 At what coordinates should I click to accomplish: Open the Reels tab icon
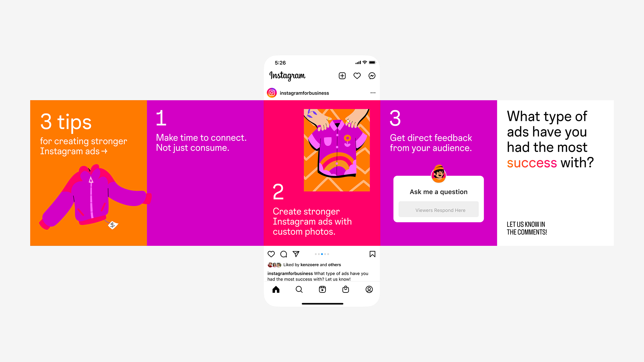pyautogui.click(x=322, y=290)
